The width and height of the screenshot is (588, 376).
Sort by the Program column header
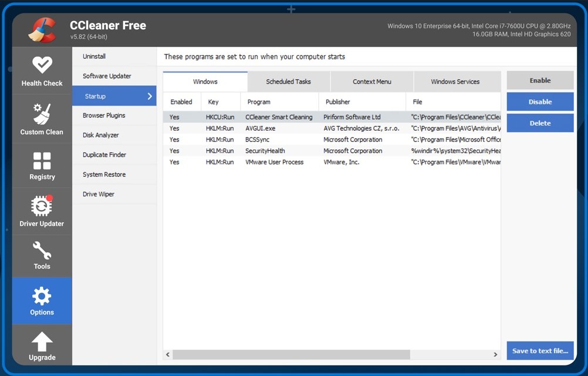(279, 102)
